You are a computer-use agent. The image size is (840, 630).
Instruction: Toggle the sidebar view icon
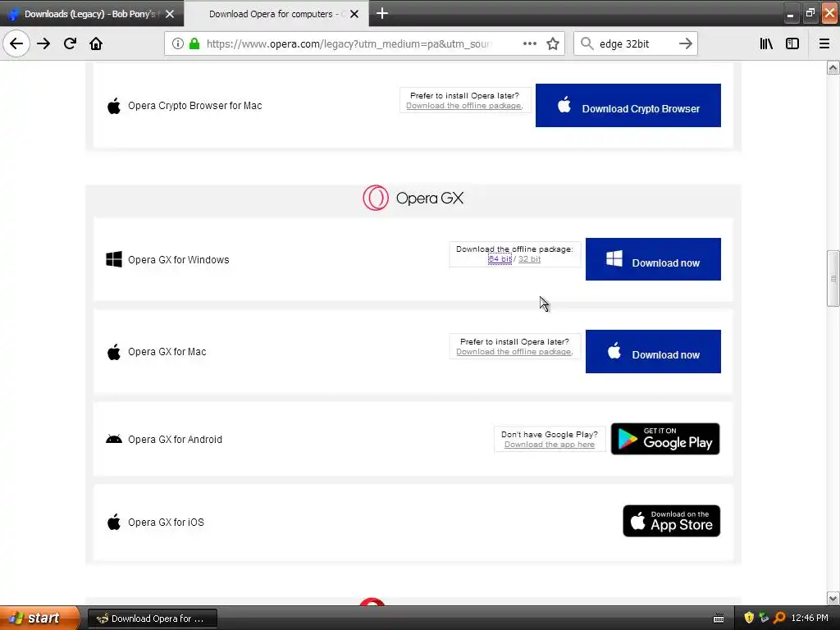792,43
